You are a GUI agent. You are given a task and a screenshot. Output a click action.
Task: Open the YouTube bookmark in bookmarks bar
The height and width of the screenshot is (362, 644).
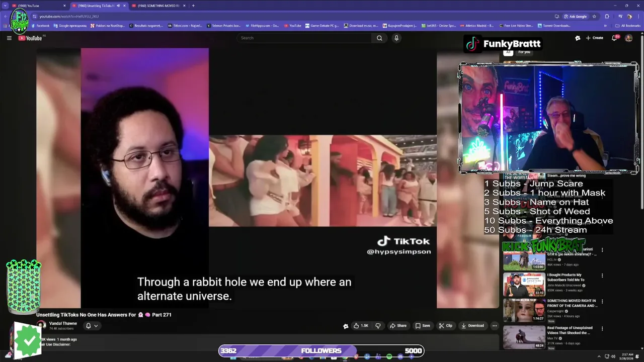tap(292, 26)
